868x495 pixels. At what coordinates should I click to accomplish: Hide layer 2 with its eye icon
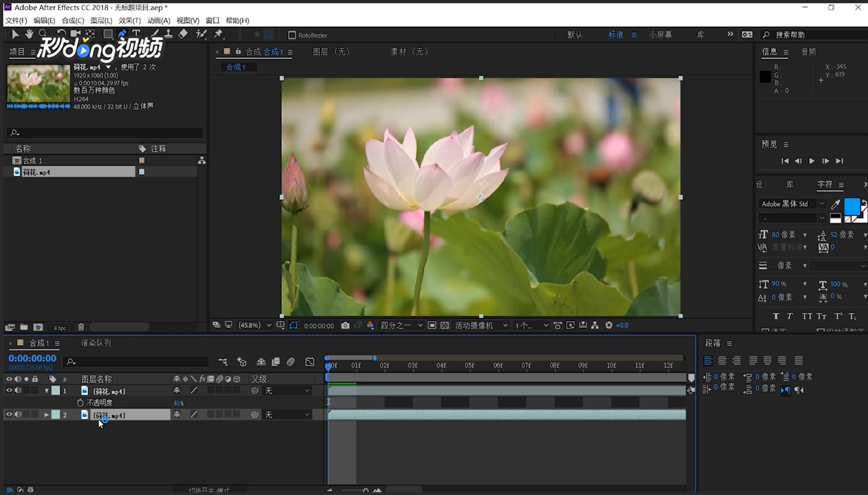pyautogui.click(x=9, y=415)
